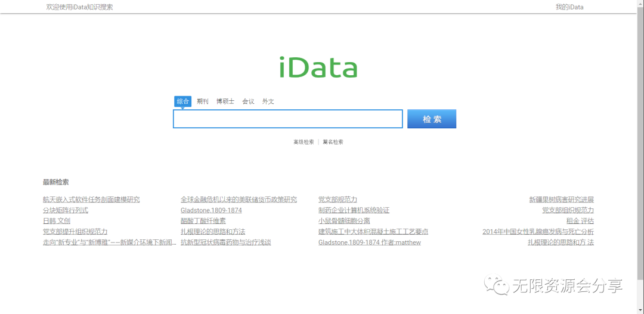644x314 pixels.
Task: Click the blue 检索 search button
Action: click(x=432, y=119)
